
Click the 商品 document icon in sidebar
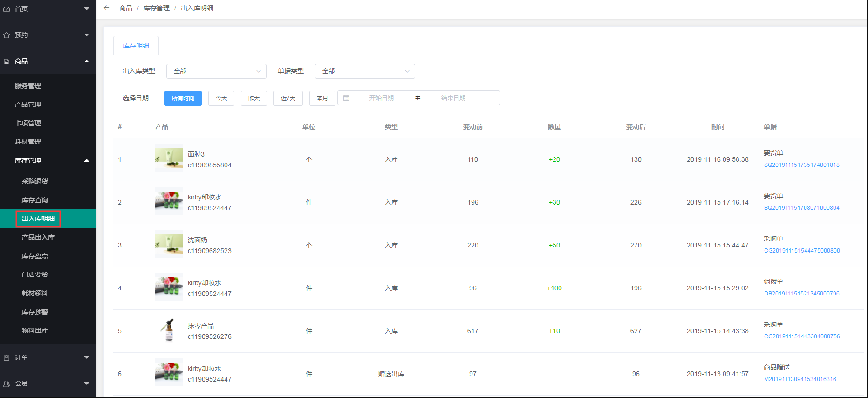pos(7,61)
